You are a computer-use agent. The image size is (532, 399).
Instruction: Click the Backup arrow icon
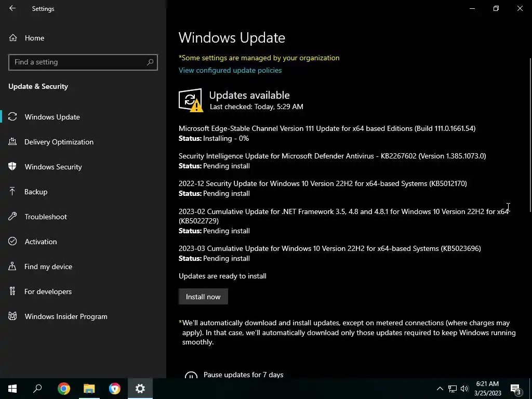tap(12, 192)
